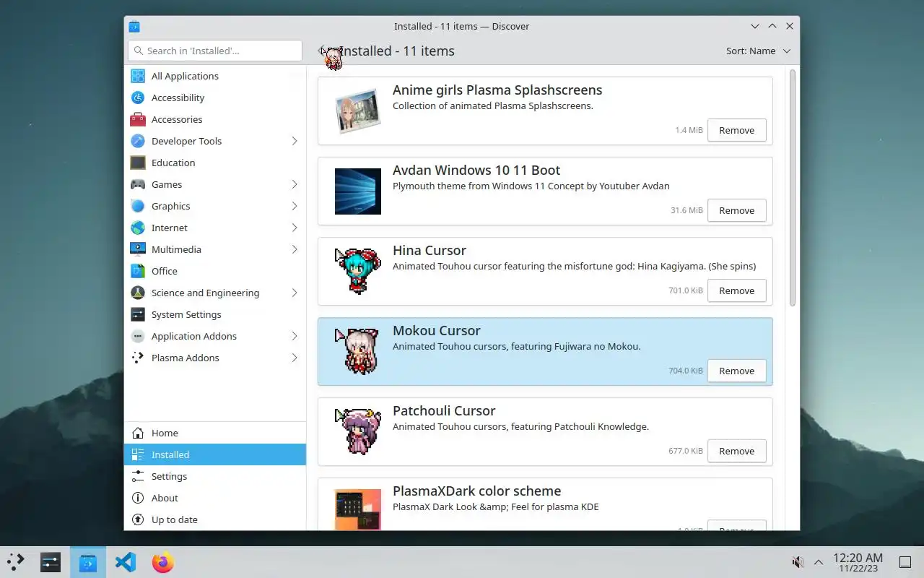
Task: Select the Accessibility category label
Action: tap(178, 98)
